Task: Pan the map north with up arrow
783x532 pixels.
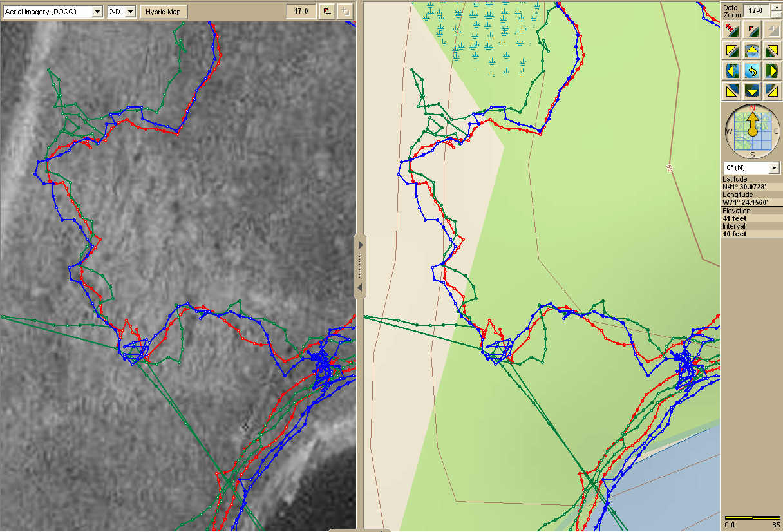Action: tap(751, 50)
